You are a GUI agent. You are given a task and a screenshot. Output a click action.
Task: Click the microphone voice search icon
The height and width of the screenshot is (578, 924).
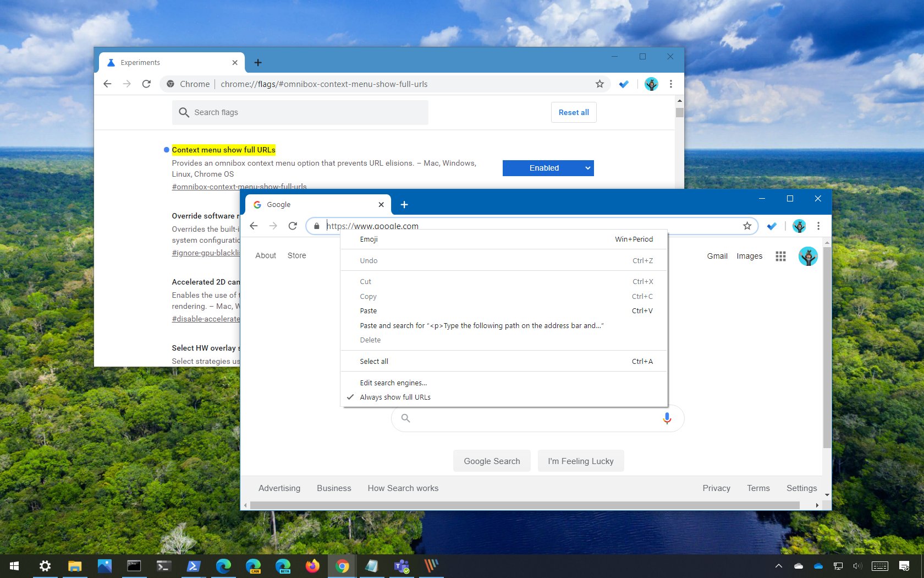pyautogui.click(x=667, y=418)
